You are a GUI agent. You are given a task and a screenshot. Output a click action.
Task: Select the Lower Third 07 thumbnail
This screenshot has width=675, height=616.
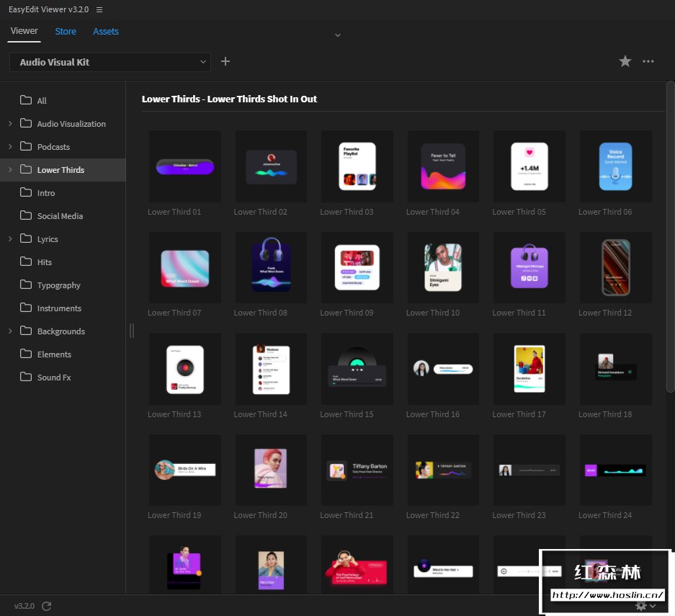click(x=184, y=268)
